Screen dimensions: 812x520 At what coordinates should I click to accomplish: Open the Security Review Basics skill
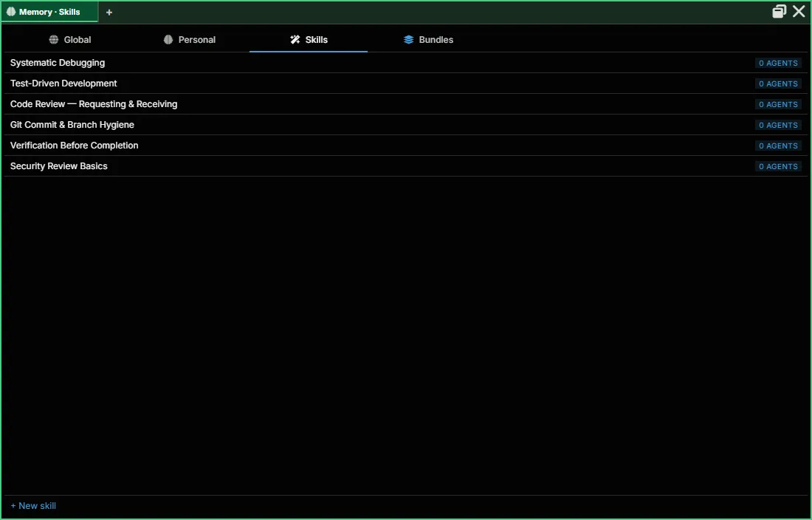(405, 166)
